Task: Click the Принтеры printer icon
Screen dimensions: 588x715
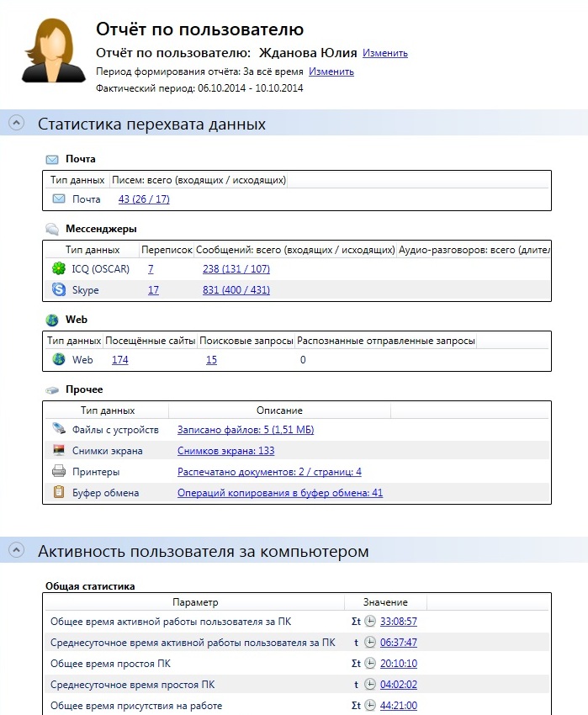Action: pyautogui.click(x=59, y=472)
